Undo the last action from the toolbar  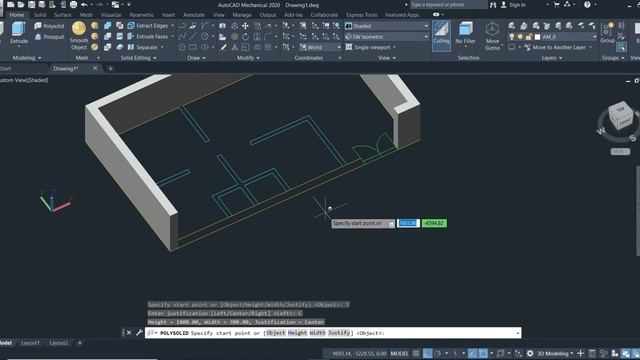pos(84,4)
